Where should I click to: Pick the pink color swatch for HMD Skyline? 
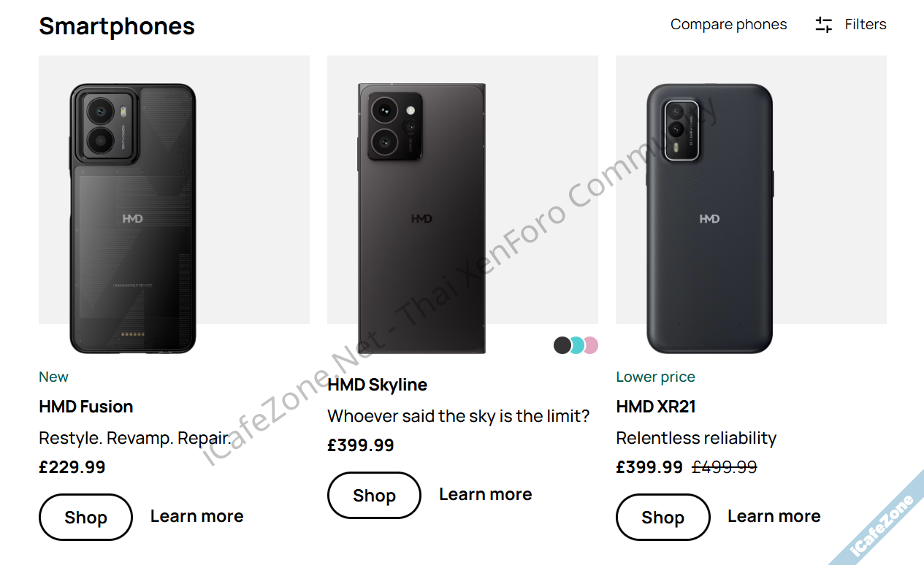[x=591, y=345]
